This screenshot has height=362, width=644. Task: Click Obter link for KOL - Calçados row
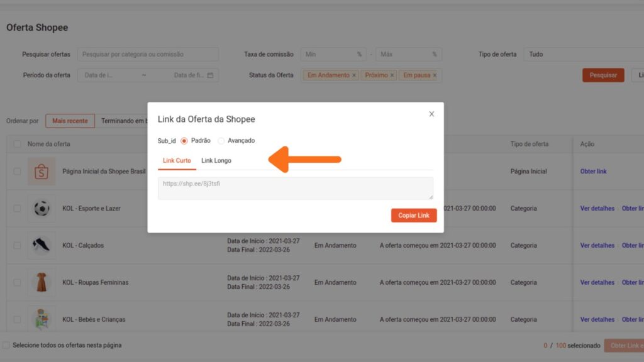click(x=633, y=246)
